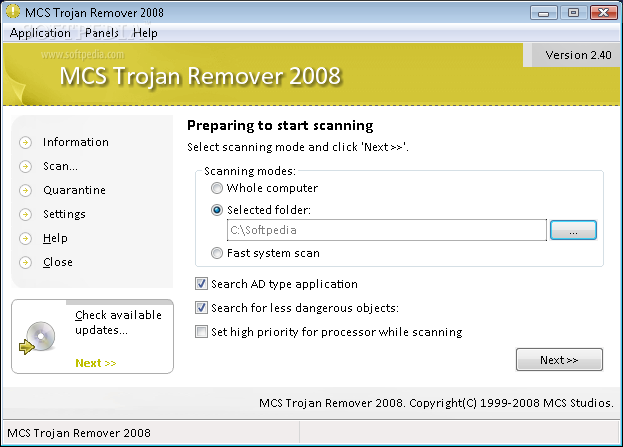Screen dimensions: 623x447
Task: Select Fast system scan mode
Action: (x=217, y=253)
